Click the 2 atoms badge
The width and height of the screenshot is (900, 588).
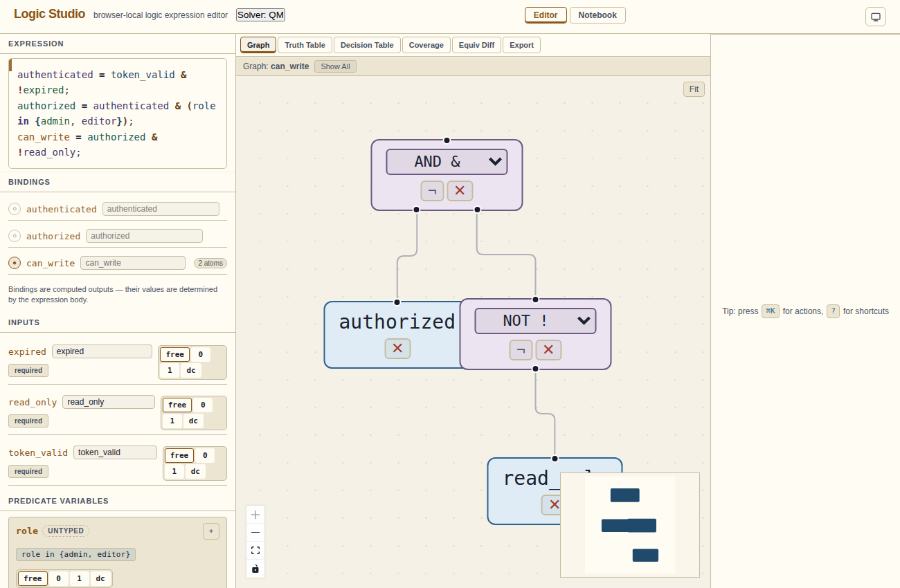click(210, 263)
